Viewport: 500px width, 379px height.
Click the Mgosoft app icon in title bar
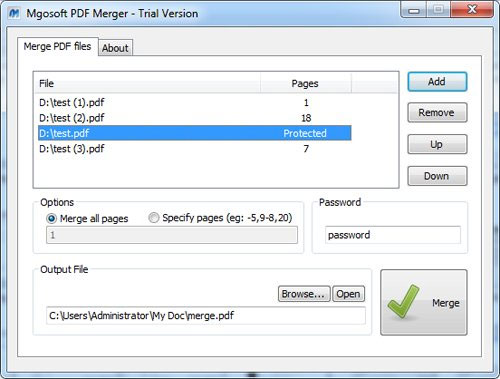coord(14,13)
